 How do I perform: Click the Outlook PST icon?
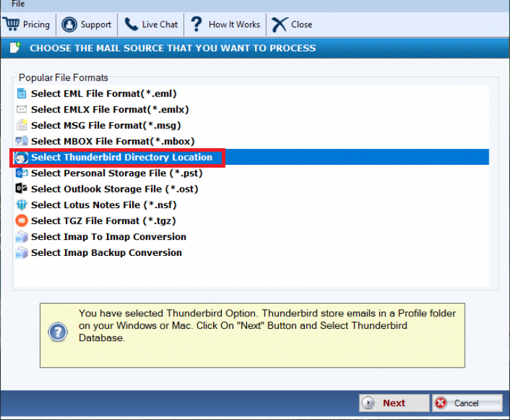pyautogui.click(x=21, y=173)
